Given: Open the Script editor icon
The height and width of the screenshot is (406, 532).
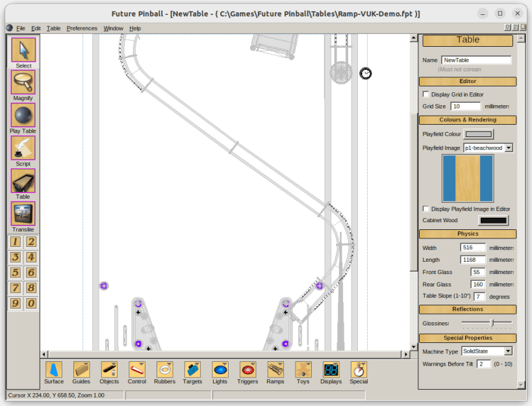Looking at the screenshot, I should tap(23, 148).
